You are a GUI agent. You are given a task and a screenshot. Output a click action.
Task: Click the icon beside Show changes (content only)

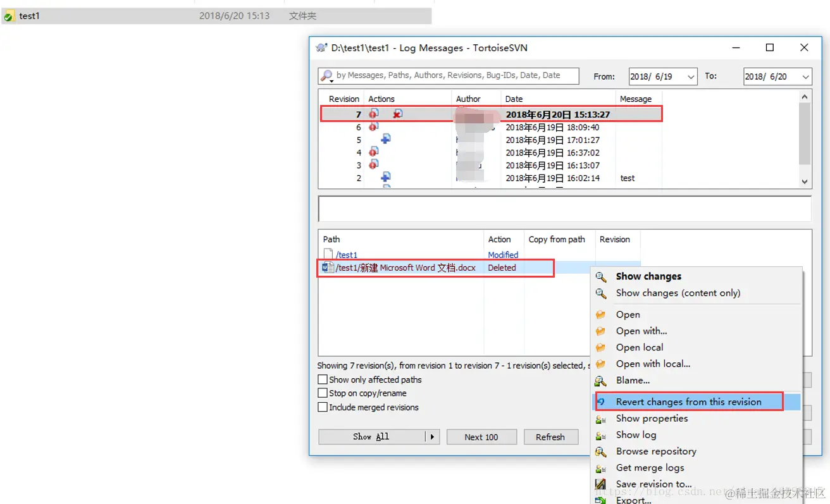pyautogui.click(x=601, y=293)
